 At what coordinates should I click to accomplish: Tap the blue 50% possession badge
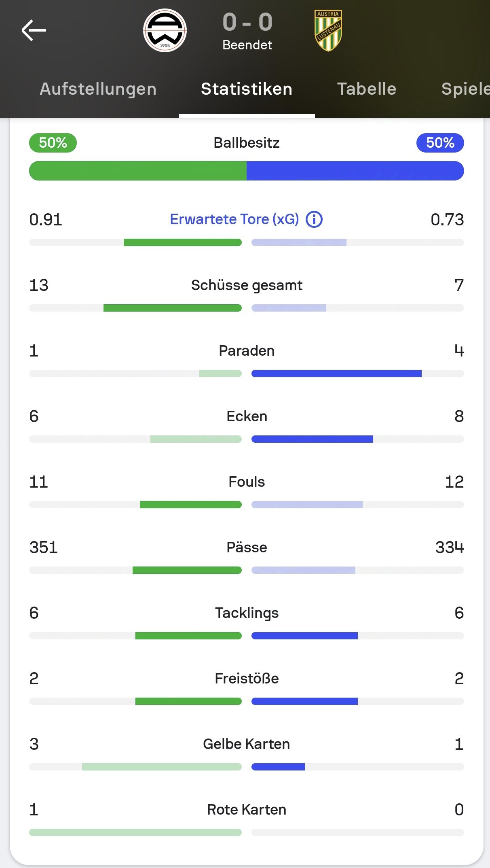pyautogui.click(x=440, y=143)
